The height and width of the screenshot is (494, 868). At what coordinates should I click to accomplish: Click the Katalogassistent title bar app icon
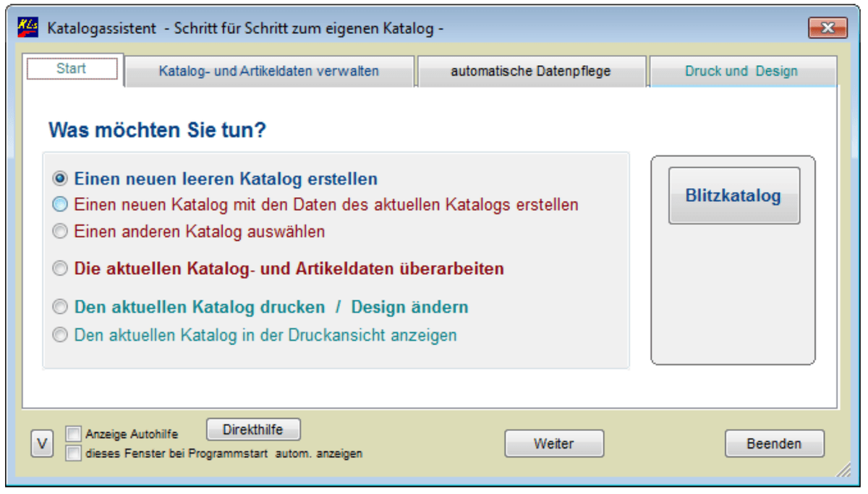[x=27, y=27]
